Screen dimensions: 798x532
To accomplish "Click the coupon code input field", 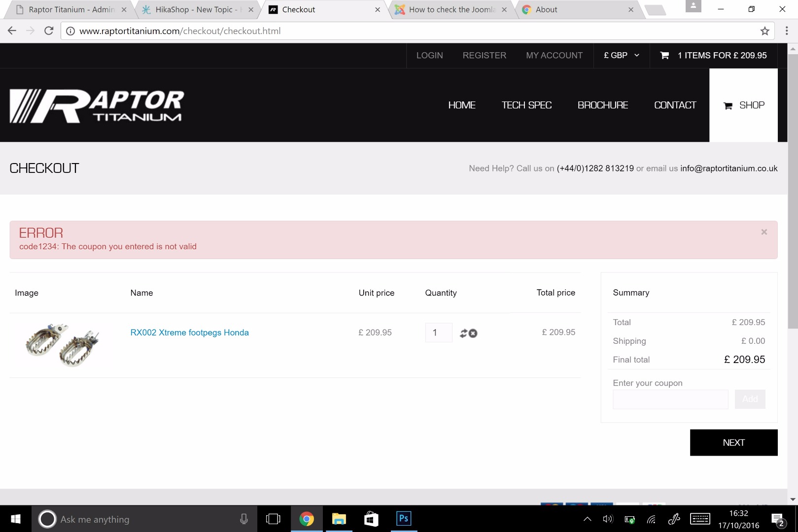I will (670, 399).
